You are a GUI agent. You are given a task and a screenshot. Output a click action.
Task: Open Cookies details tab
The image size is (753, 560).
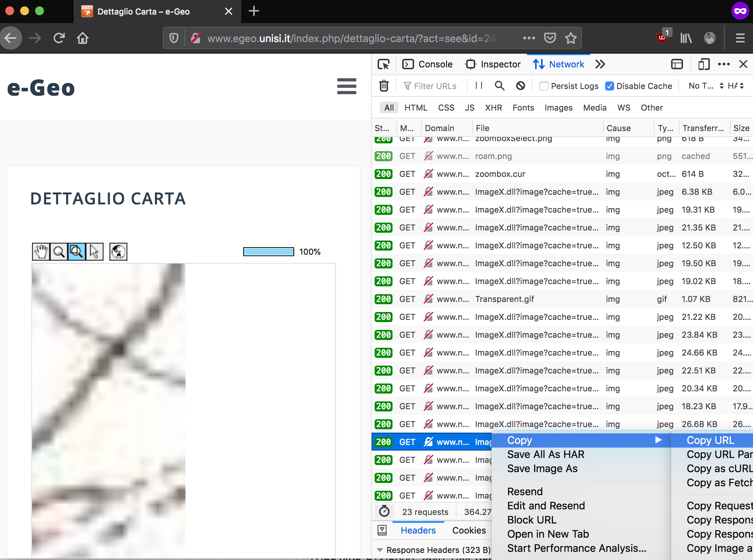(x=469, y=530)
